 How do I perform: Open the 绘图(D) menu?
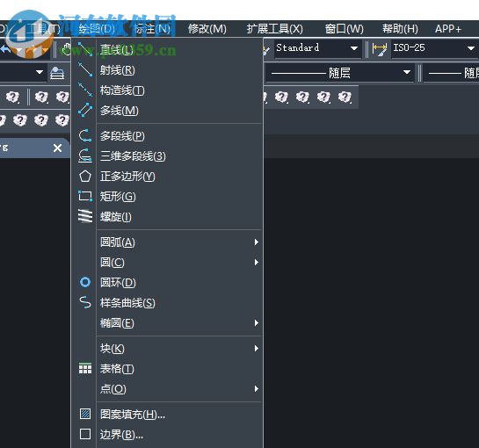[x=97, y=29]
